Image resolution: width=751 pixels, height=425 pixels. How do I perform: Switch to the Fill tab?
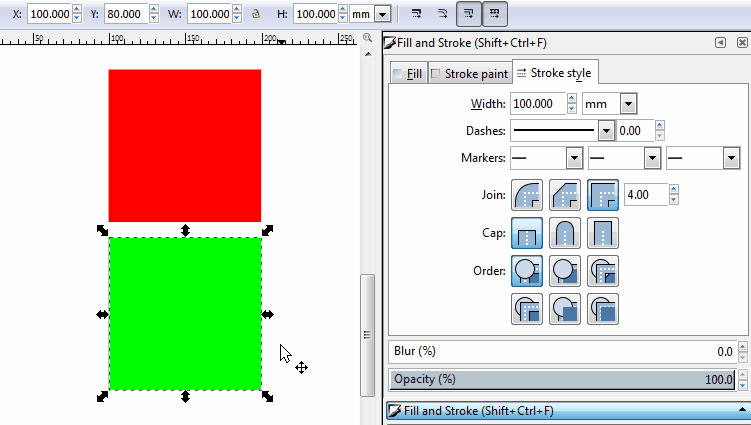click(x=408, y=73)
